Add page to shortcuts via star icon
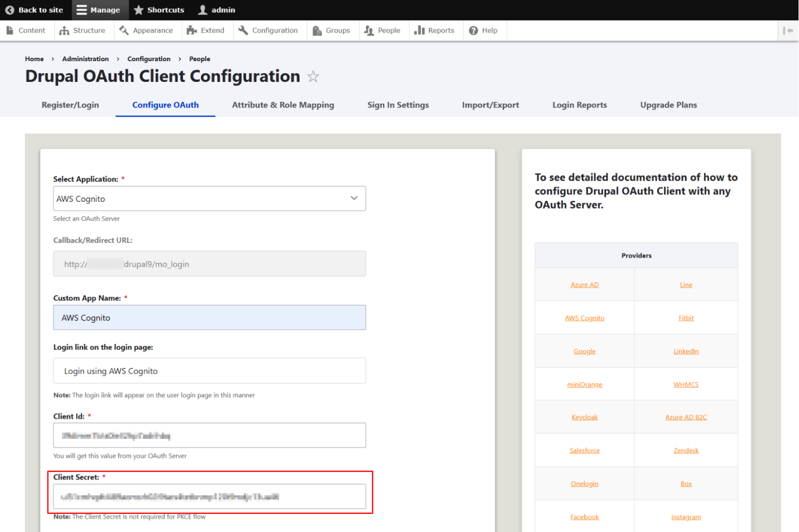Image resolution: width=799 pixels, height=532 pixels. pos(313,76)
